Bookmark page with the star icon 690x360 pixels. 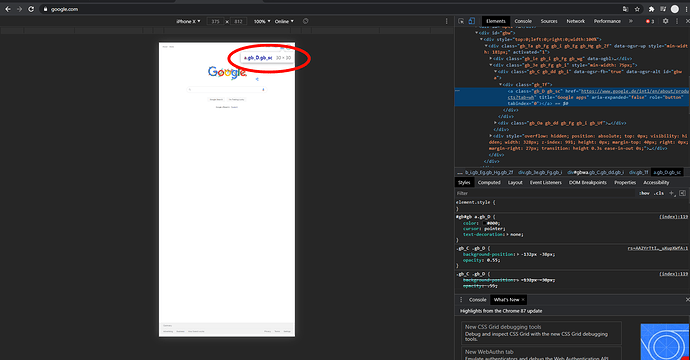tap(637, 9)
